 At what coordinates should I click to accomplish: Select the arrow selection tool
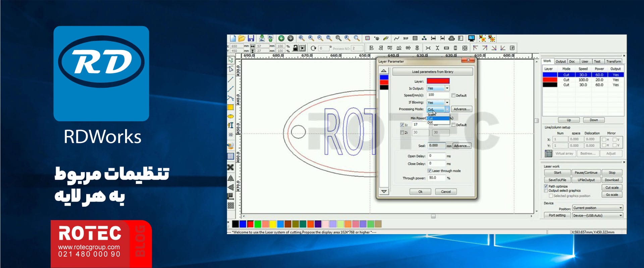(231, 60)
